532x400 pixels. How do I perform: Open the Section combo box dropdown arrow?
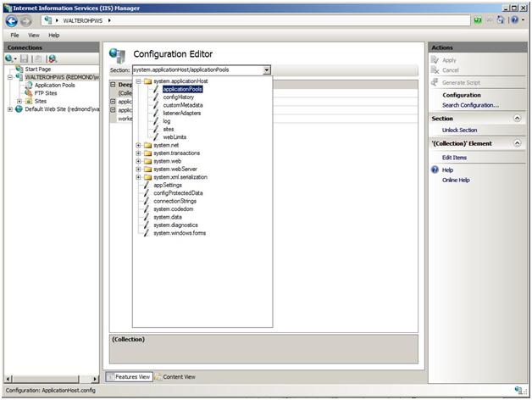[x=267, y=70]
